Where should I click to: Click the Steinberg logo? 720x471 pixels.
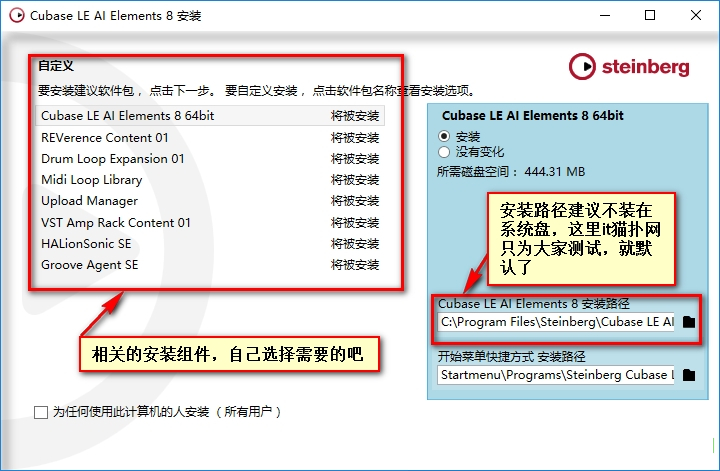[629, 67]
